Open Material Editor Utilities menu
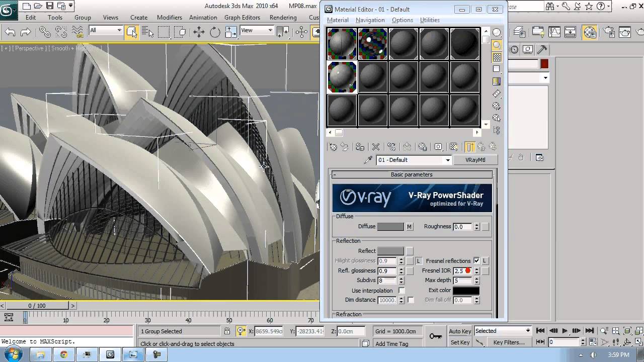The image size is (644, 362). (x=430, y=20)
